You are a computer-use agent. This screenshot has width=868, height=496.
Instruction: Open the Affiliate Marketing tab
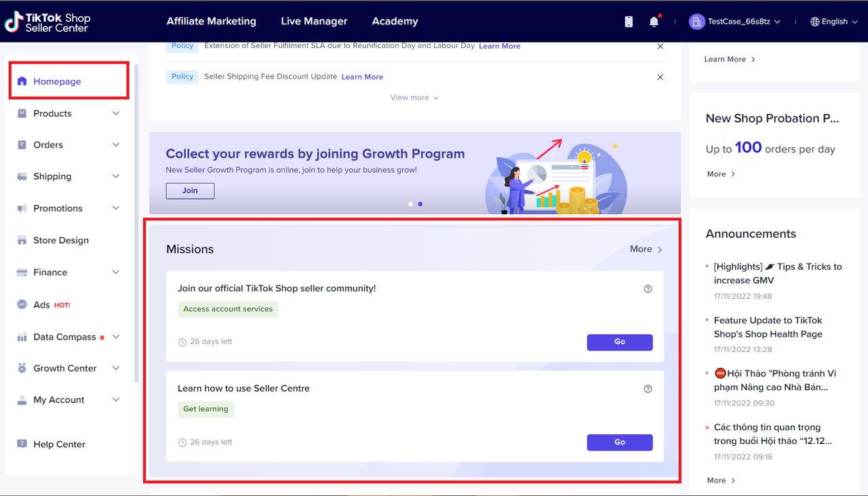click(x=212, y=21)
